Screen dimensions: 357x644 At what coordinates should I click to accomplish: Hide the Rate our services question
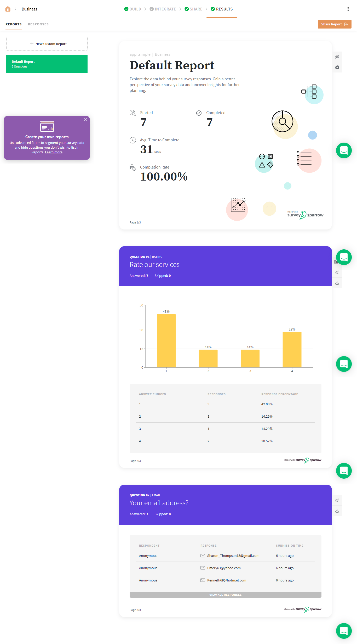click(x=337, y=272)
